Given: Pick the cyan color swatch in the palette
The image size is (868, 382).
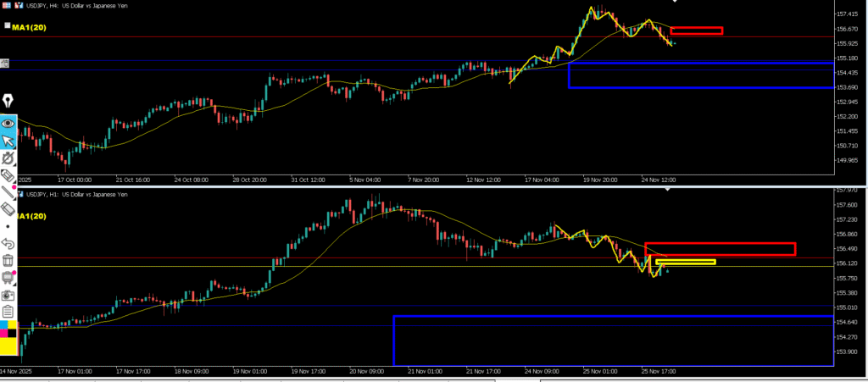Looking at the screenshot, I should pos(4,324).
